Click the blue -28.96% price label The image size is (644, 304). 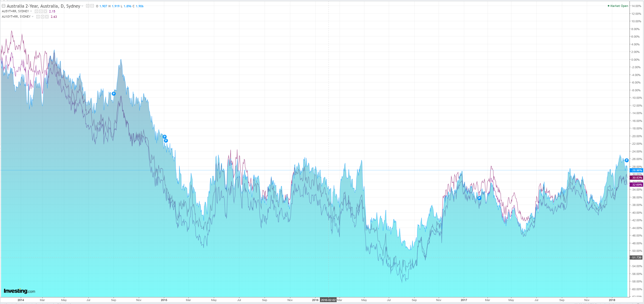pyautogui.click(x=636, y=171)
